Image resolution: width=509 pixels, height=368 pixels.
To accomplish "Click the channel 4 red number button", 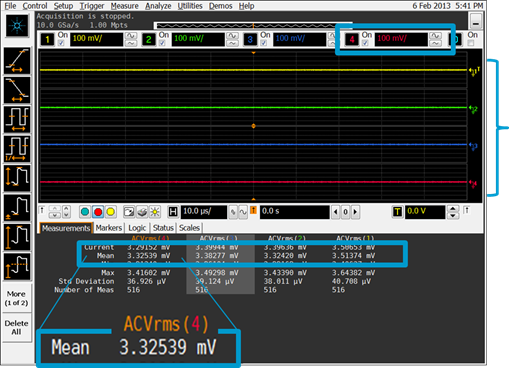I will tap(352, 40).
